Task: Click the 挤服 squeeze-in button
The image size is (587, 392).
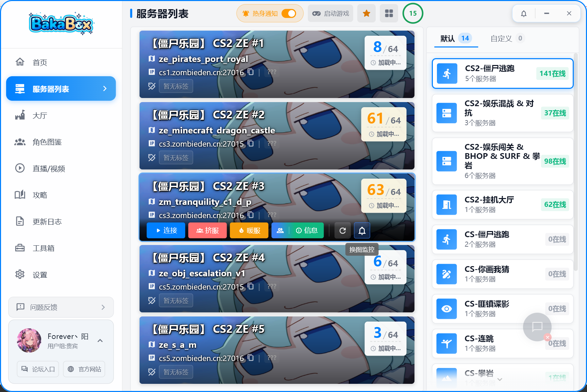Action: 208,230
